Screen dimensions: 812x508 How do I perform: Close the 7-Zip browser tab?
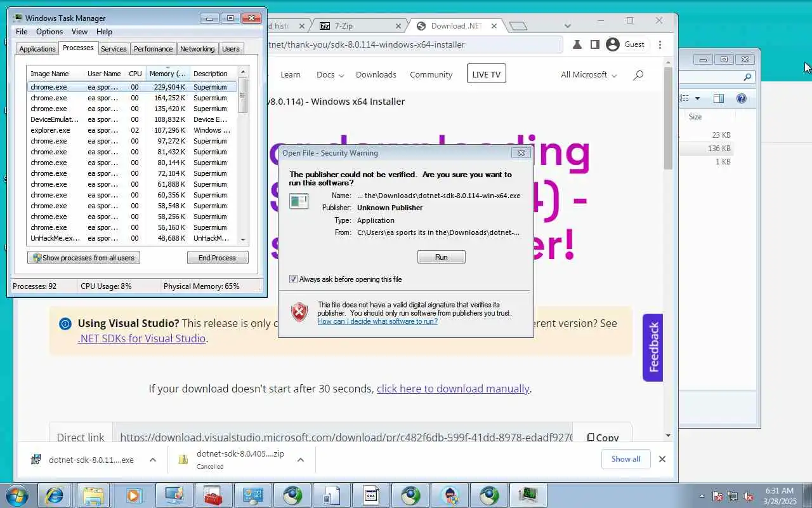[398, 26]
